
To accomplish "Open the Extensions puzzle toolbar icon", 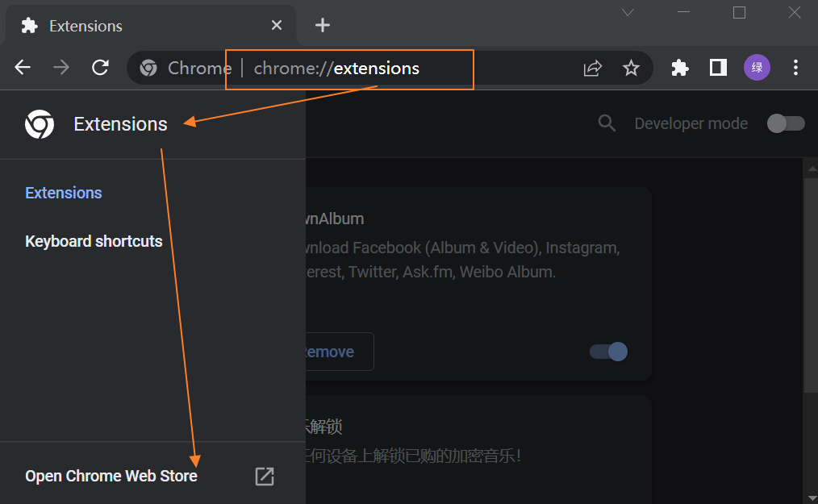I will coord(680,68).
